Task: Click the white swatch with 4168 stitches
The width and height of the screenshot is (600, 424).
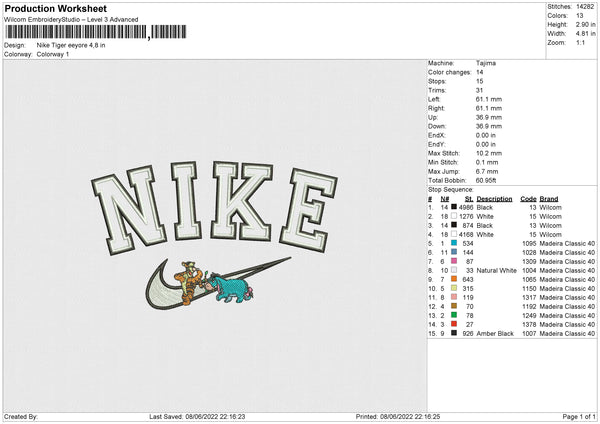Action: [454, 234]
